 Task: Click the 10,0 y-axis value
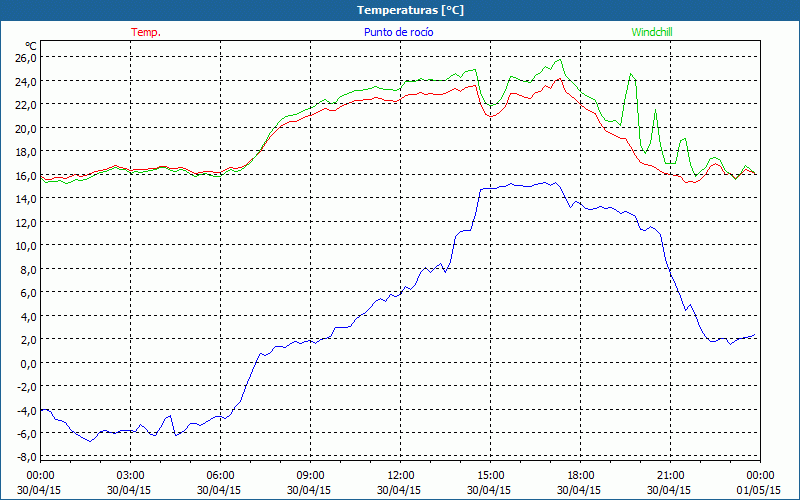pyautogui.click(x=26, y=246)
